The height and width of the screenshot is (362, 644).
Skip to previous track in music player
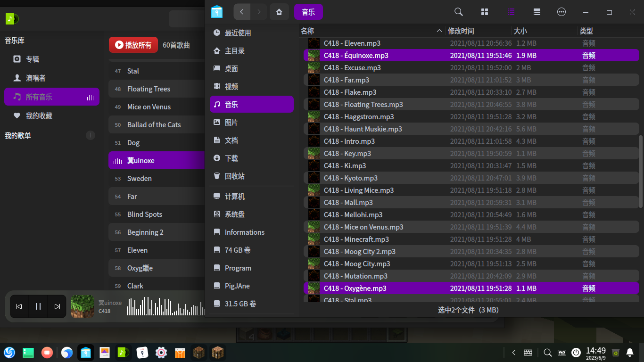click(19, 306)
